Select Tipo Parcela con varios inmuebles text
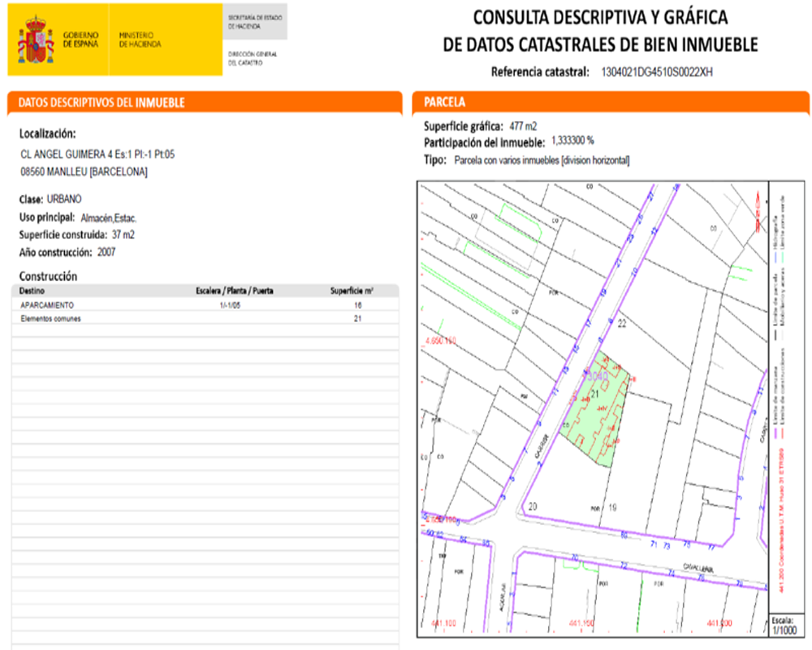812x650 pixels. (x=542, y=160)
